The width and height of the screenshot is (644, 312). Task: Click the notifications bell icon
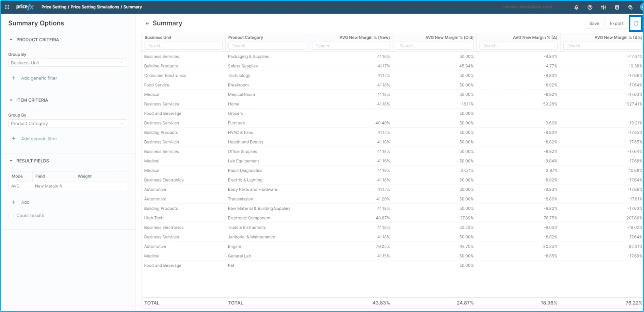point(576,7)
